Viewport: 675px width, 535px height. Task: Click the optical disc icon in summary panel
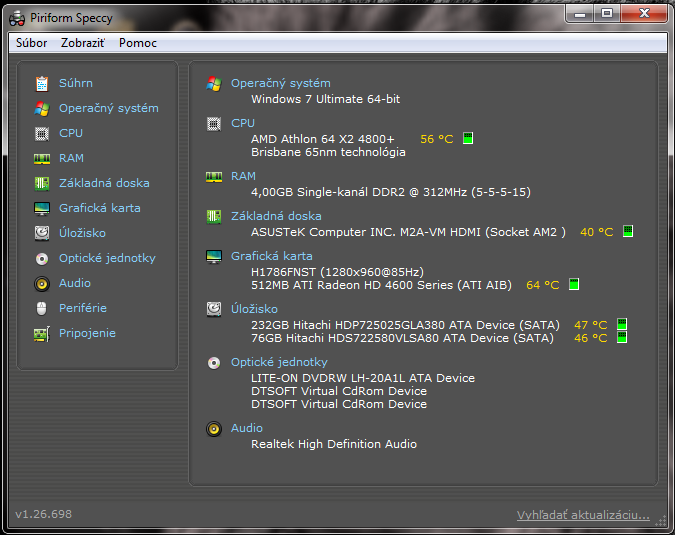tap(214, 363)
